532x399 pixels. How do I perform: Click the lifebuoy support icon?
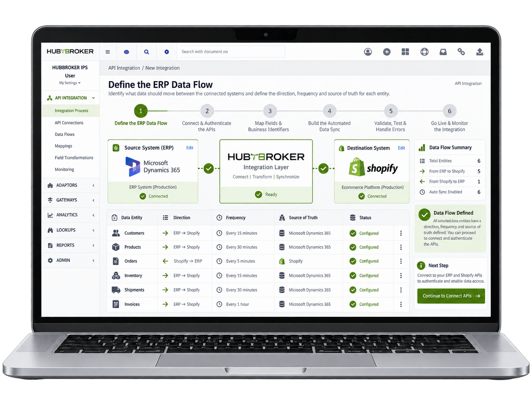(424, 52)
